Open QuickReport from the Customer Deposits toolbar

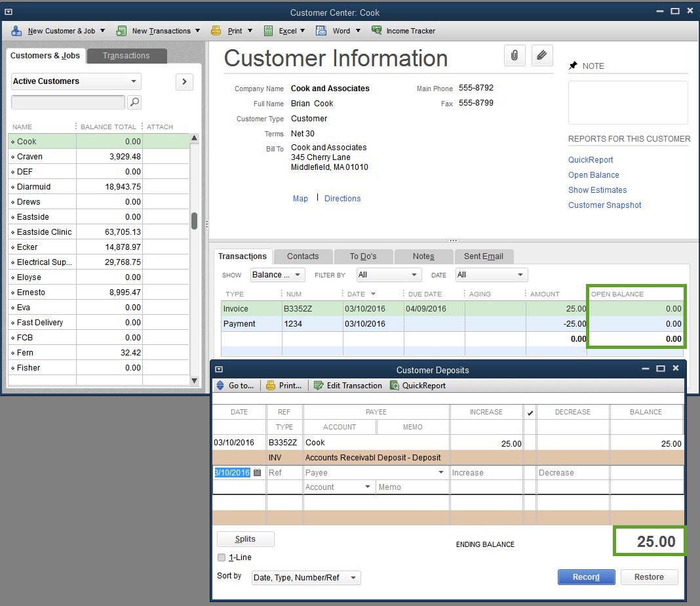418,386
